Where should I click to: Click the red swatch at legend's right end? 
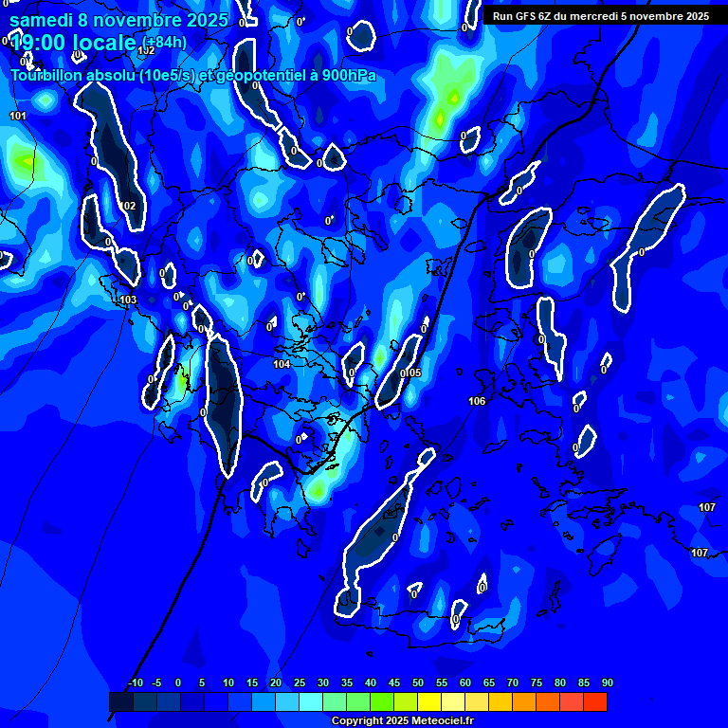(594, 702)
